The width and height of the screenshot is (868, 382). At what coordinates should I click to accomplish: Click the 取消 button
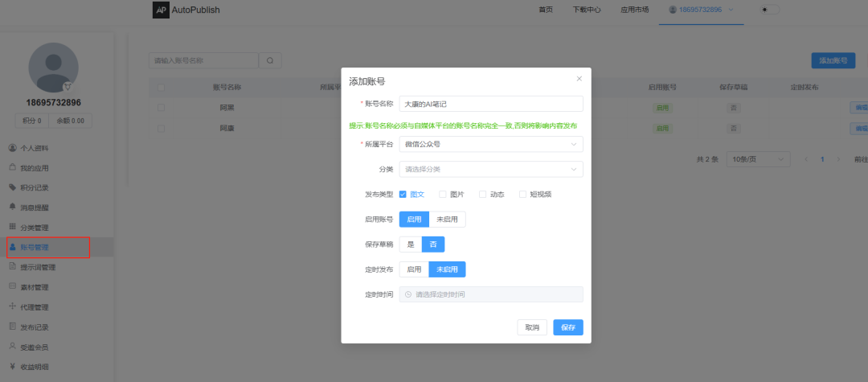click(x=532, y=327)
